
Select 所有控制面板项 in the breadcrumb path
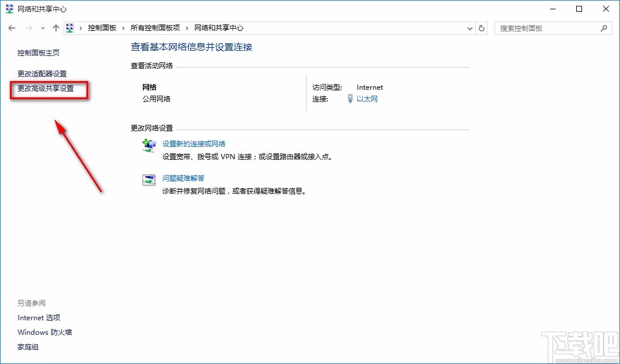[155, 27]
